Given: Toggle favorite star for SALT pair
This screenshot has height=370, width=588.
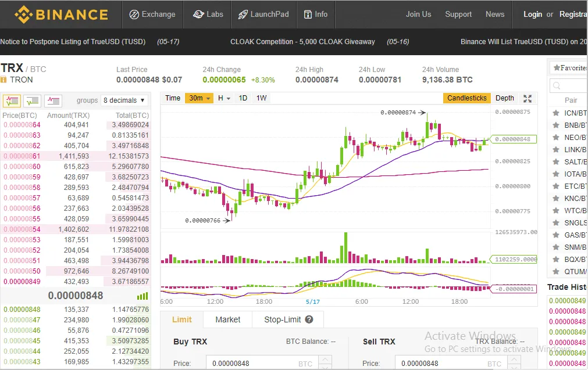Looking at the screenshot, I should [x=556, y=162].
